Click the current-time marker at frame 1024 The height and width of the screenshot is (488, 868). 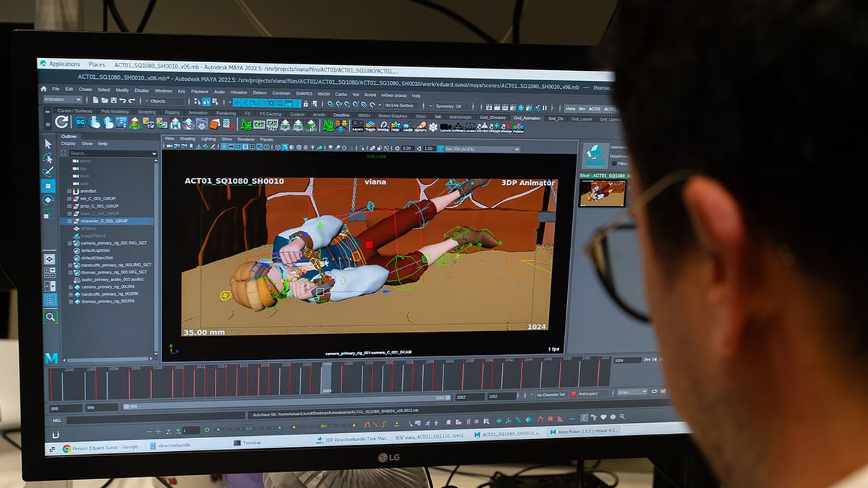[326, 377]
